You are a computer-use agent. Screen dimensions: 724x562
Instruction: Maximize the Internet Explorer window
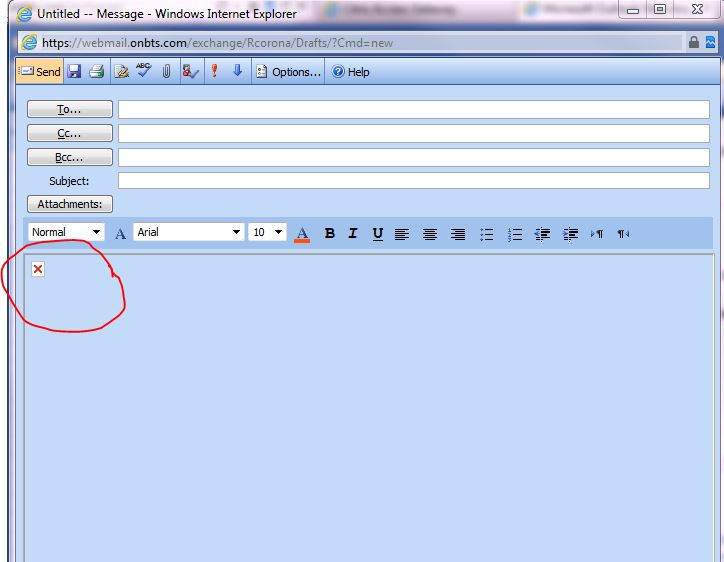click(x=660, y=9)
